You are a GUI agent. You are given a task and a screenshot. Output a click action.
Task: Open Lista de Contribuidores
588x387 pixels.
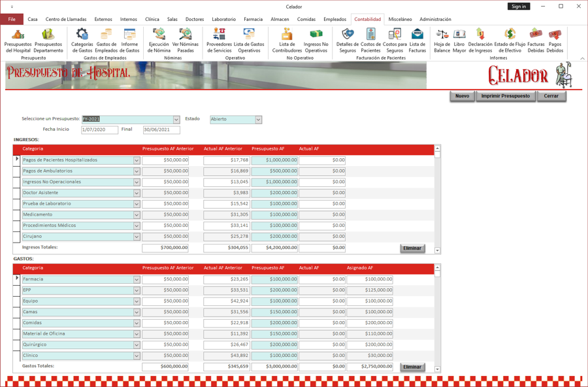(x=286, y=41)
